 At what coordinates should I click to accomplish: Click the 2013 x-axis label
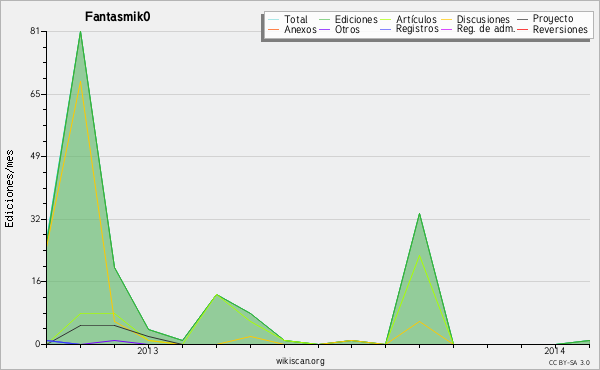click(x=148, y=351)
